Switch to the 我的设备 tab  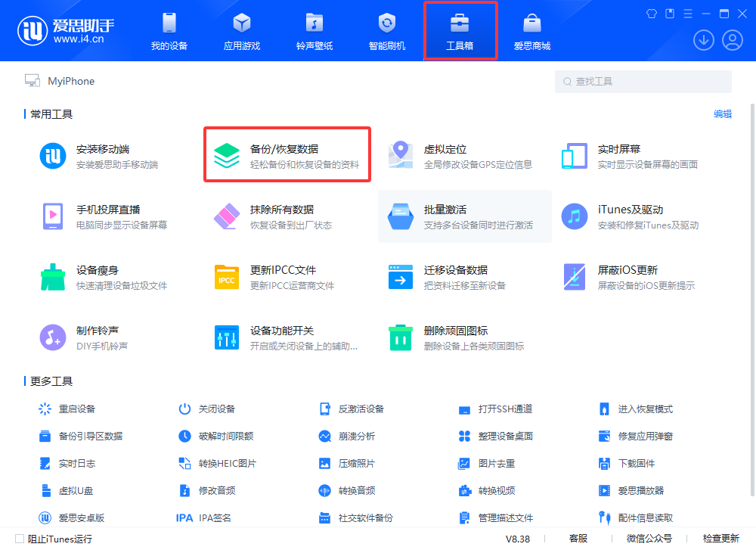click(x=169, y=31)
